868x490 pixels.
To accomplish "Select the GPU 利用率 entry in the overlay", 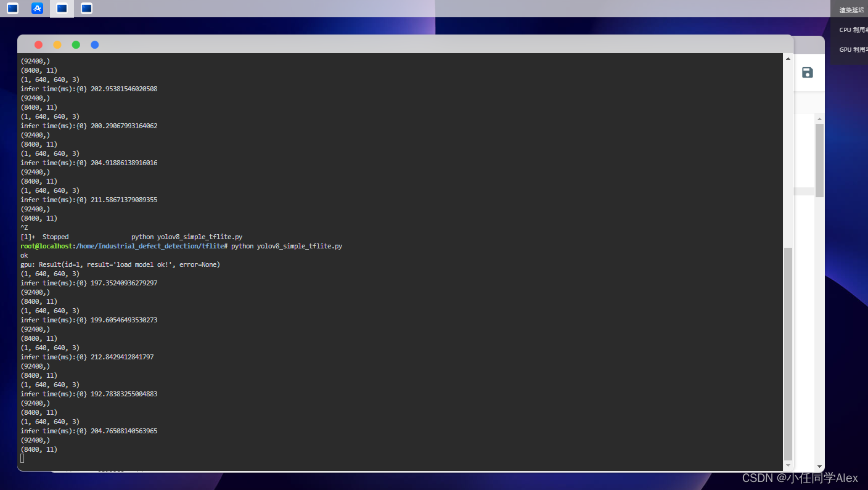I will tap(853, 49).
